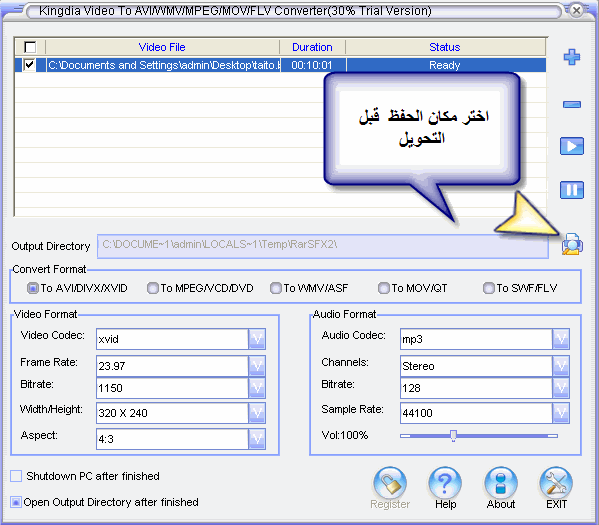Image resolution: width=599 pixels, height=525 pixels.
Task: Expand the Video Codec dropdown
Action: 257,339
